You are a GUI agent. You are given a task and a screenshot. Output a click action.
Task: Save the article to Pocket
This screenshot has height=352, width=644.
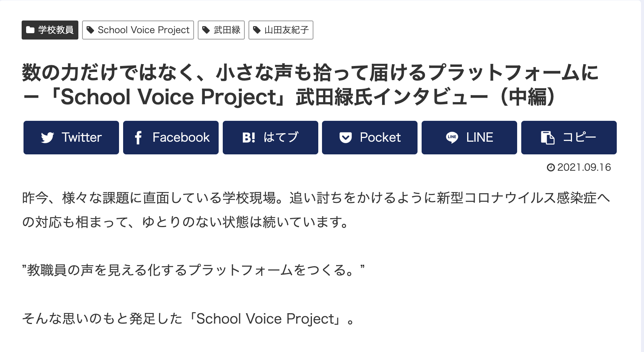click(x=370, y=137)
